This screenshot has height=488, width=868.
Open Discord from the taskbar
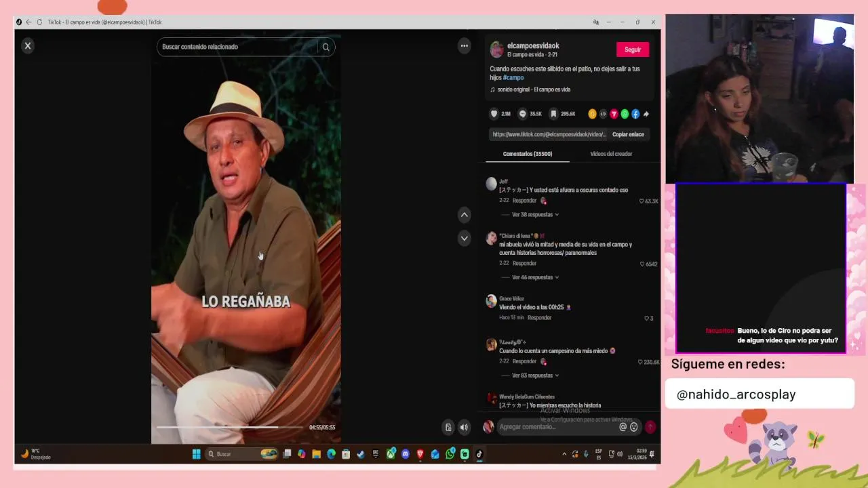(x=406, y=454)
